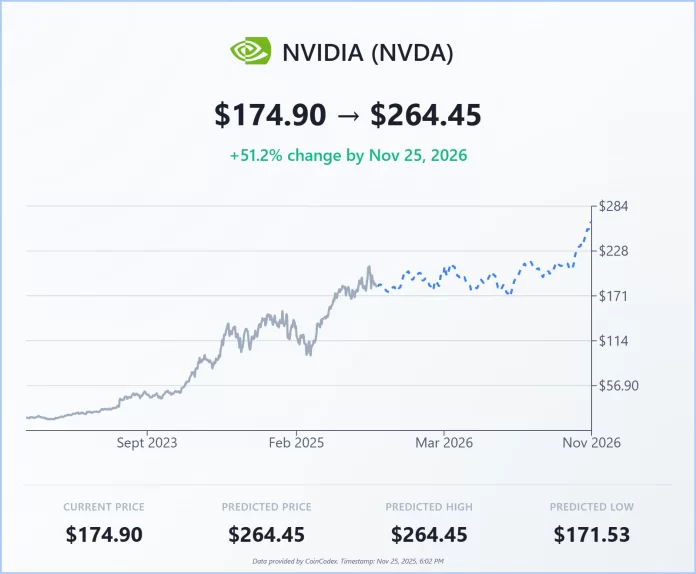Click the value under Predicted Price
The image size is (696, 574).
266,535
